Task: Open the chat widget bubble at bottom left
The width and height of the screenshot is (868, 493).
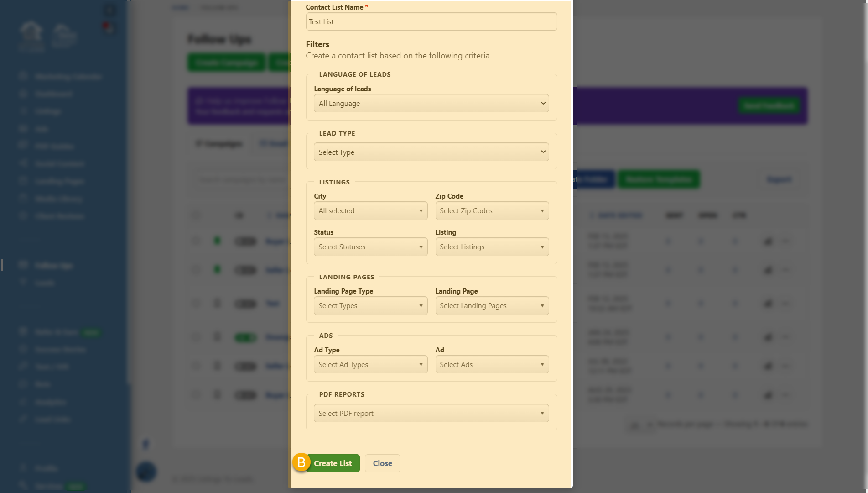Action: click(146, 472)
